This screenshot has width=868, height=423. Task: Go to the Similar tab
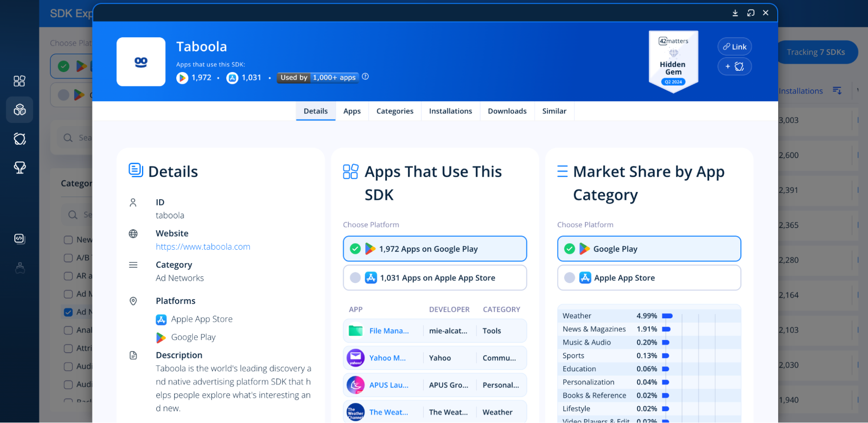tap(554, 111)
